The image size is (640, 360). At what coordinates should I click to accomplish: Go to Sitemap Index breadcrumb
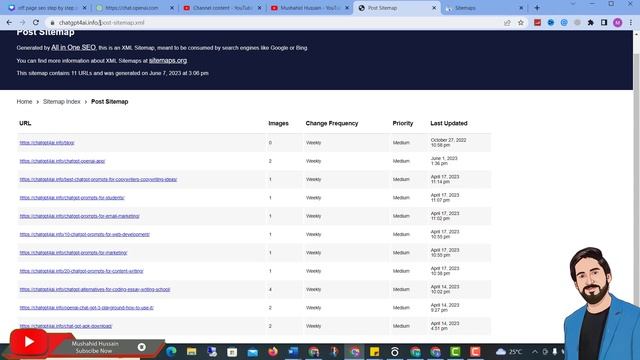pyautogui.click(x=62, y=102)
